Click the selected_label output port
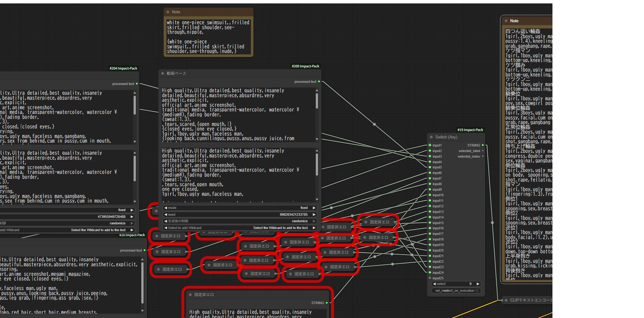Viewport: 644px width, 318px height. pos(483,151)
